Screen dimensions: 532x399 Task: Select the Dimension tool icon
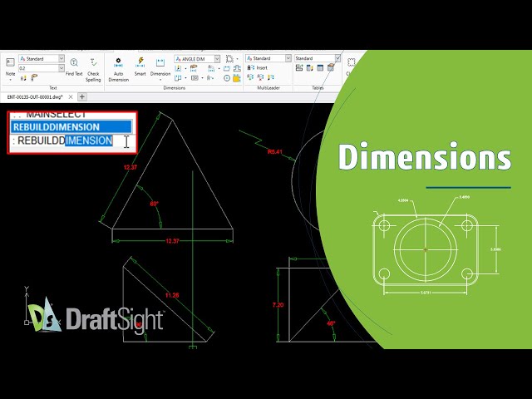[160, 63]
